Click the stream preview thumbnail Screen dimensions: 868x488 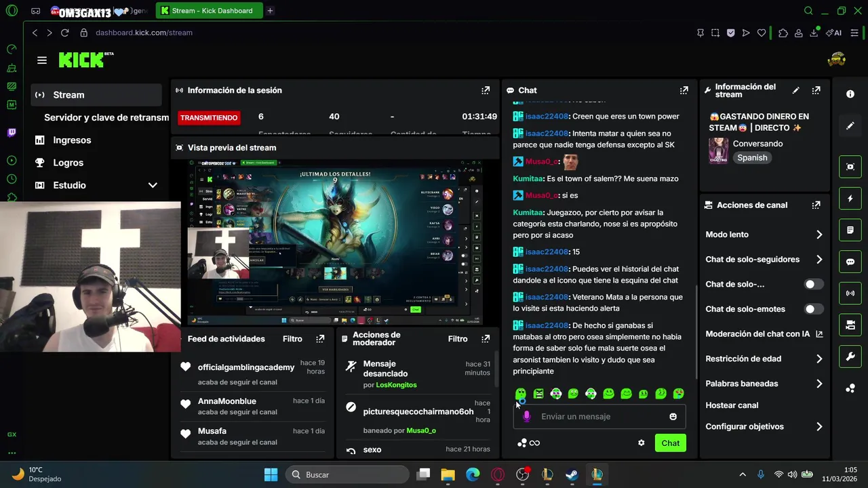click(x=335, y=242)
